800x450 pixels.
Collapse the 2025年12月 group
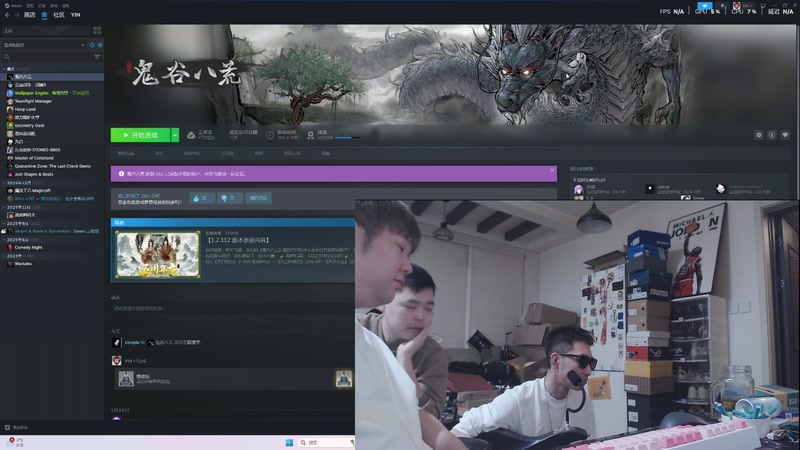point(4,183)
